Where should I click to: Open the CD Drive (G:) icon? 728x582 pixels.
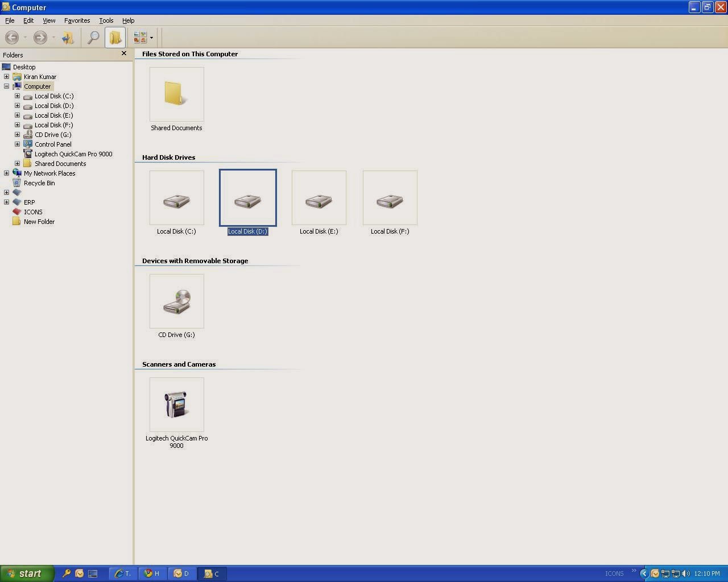point(176,301)
